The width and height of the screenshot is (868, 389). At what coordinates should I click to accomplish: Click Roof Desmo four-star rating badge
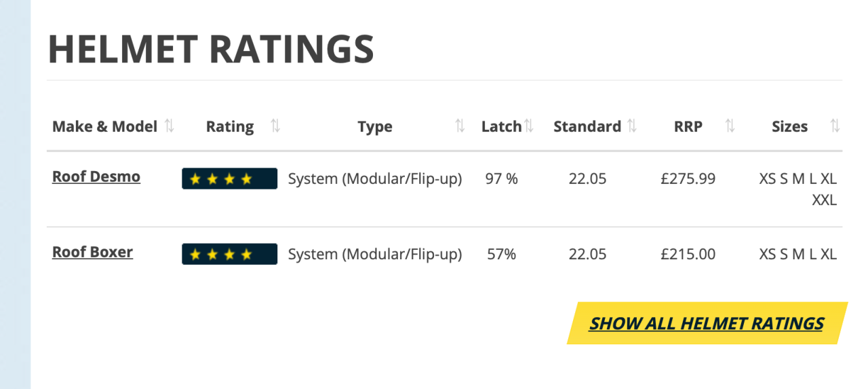tap(229, 179)
